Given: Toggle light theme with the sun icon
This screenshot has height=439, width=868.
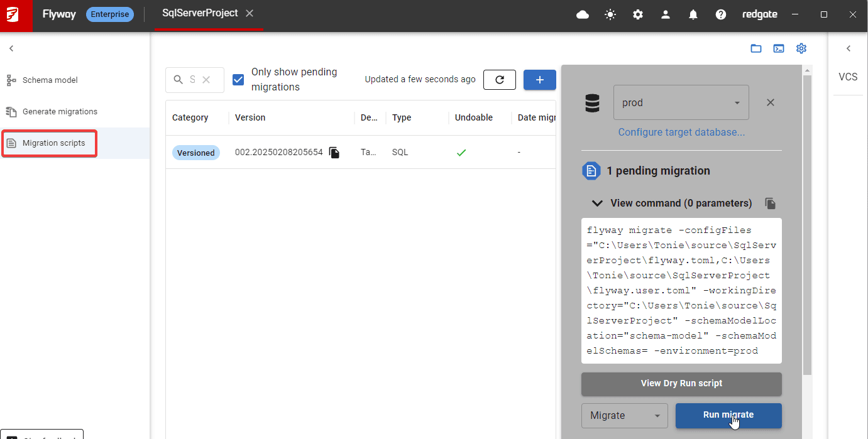Looking at the screenshot, I should click(x=610, y=14).
